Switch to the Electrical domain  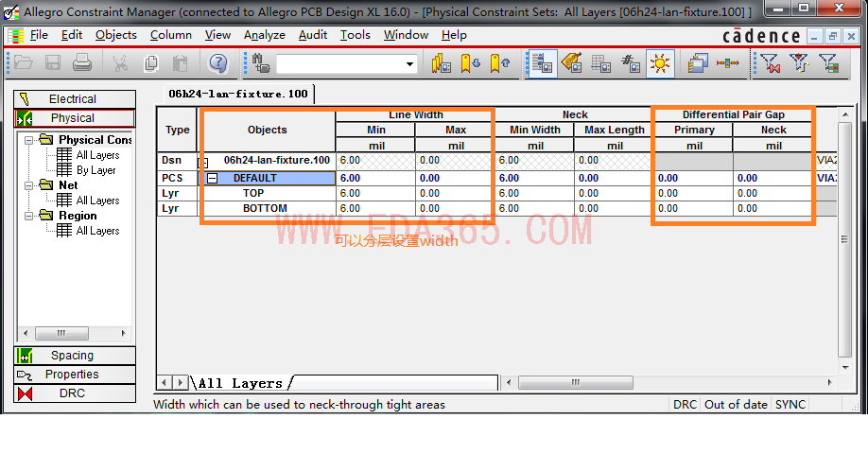(74, 99)
